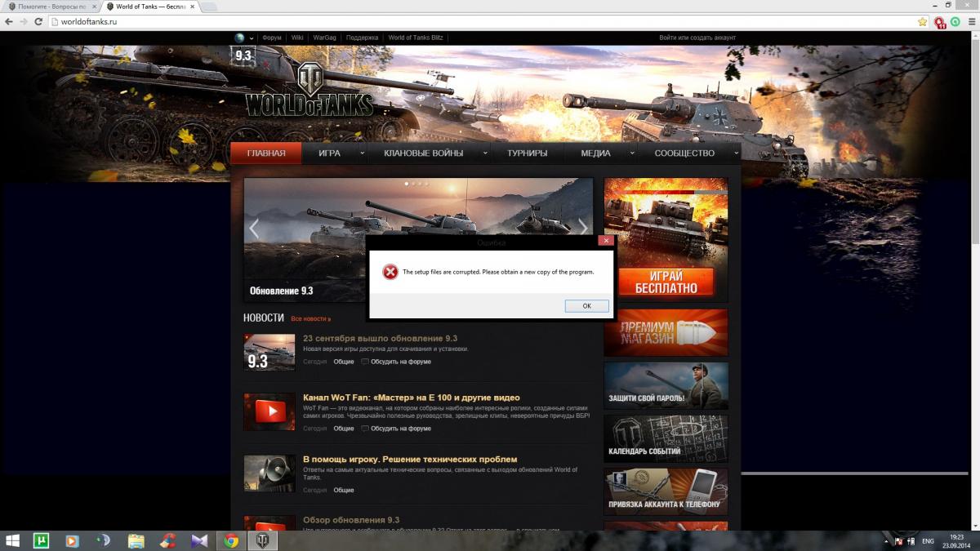This screenshot has width=980, height=551.
Task: Open the World of Tanks Blitz link
Action: click(x=416, y=38)
